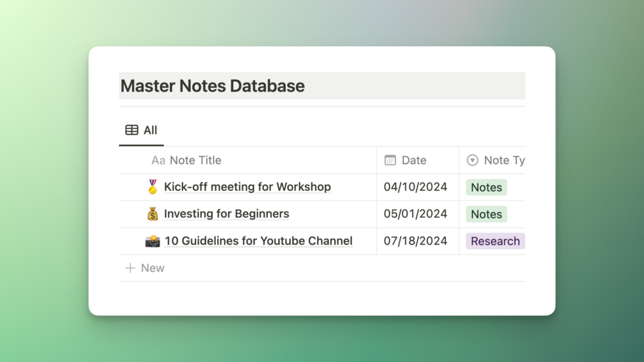Open the Note Title column header menu
This screenshot has width=644, height=362.
point(195,160)
